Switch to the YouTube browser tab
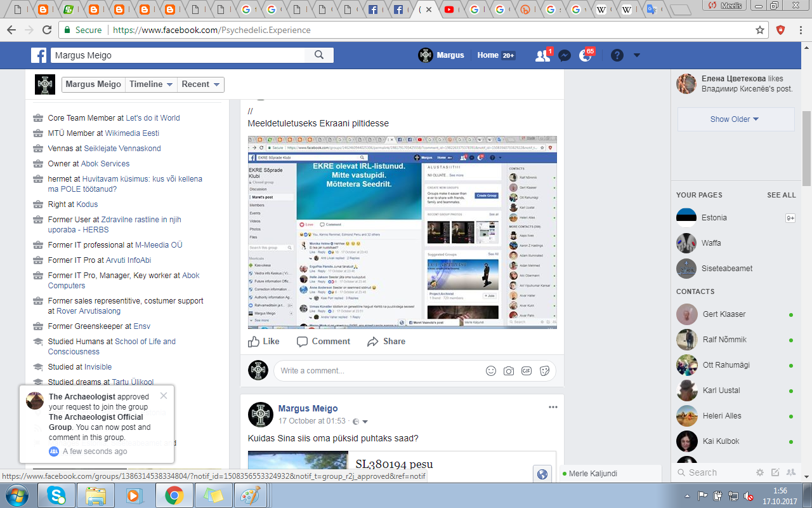Screen dimensions: 812x508 click(449, 10)
